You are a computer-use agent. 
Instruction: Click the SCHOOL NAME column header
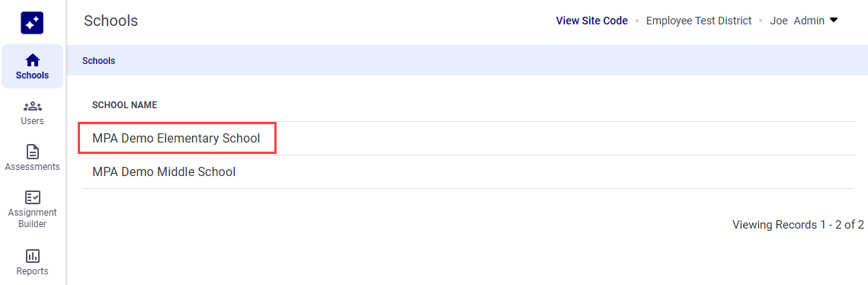point(124,105)
